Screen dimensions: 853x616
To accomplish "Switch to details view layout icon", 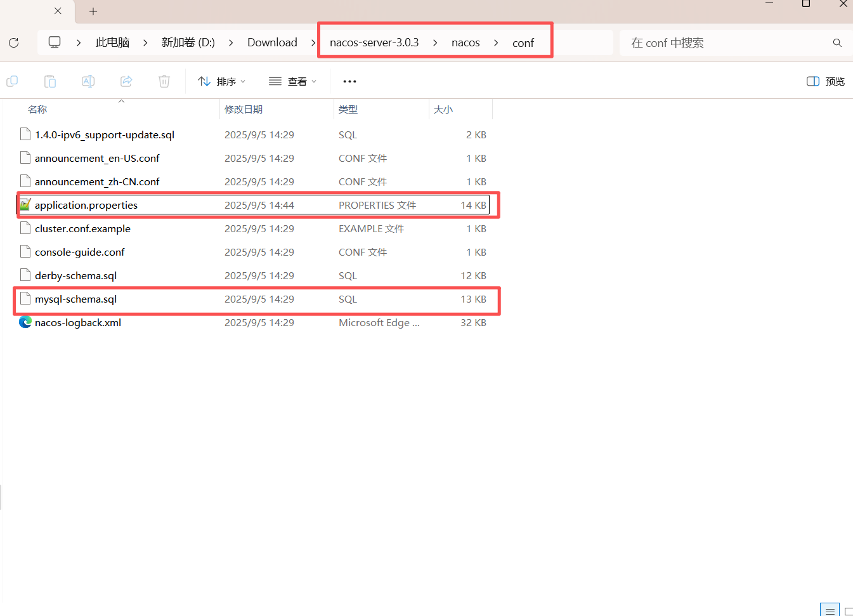I will pos(830,610).
